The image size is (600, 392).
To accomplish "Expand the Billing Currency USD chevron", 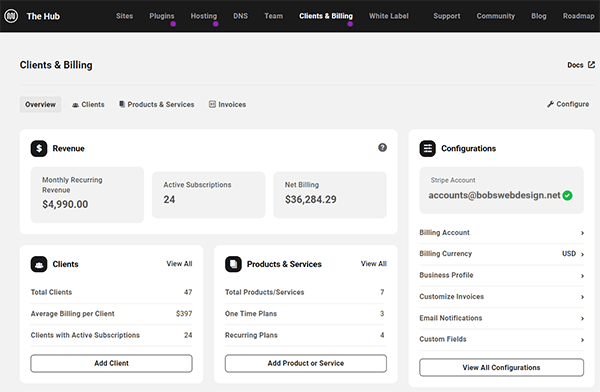I will coord(582,254).
